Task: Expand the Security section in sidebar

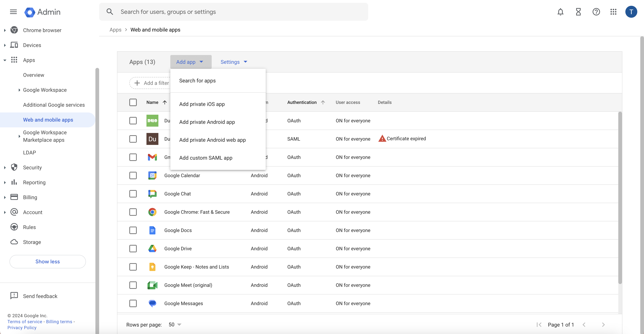Action: [x=5, y=167]
